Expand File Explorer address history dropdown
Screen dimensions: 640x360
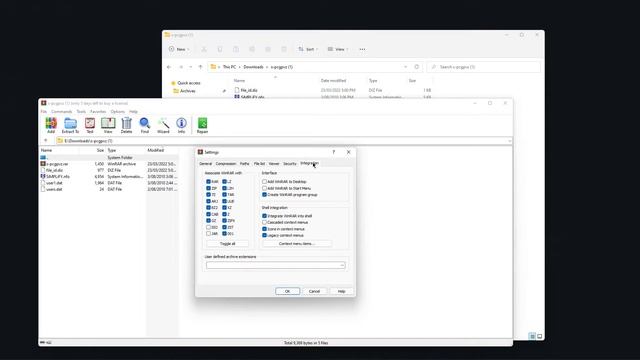pos(405,67)
